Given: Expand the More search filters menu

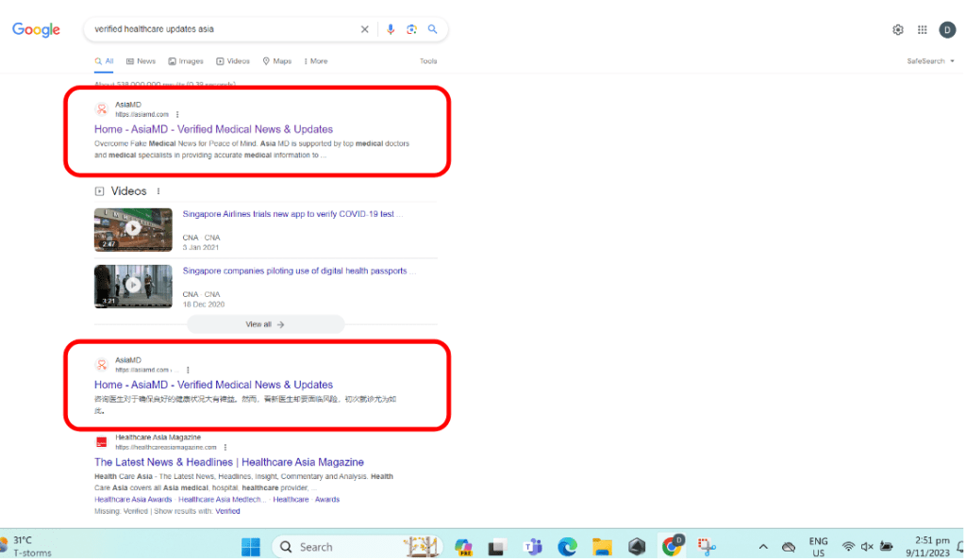Looking at the screenshot, I should click(x=316, y=61).
